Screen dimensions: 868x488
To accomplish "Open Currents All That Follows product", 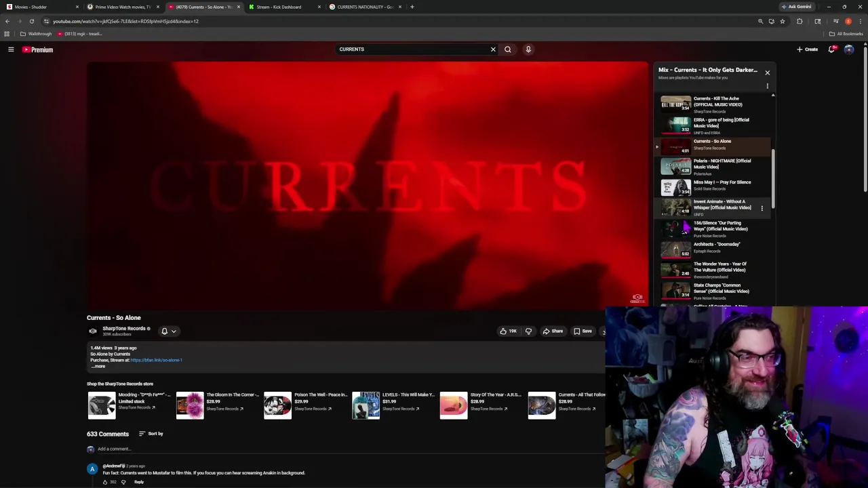I will 567,405.
